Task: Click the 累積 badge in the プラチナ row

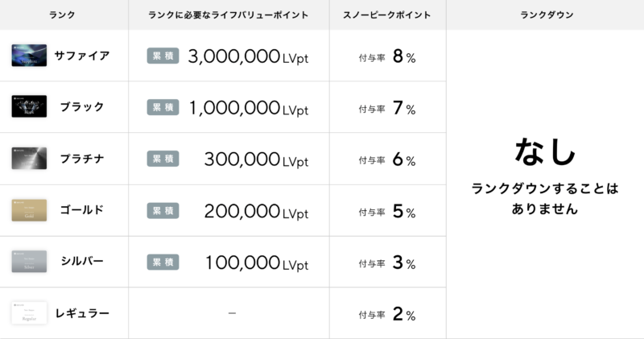Action: [163, 159]
